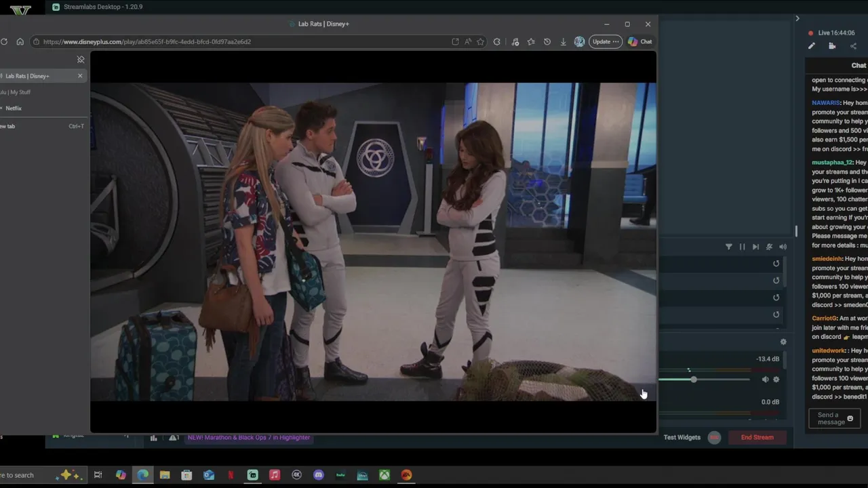Open the Edge profile avatar
The height and width of the screenshot is (488, 868).
pyautogui.click(x=579, y=41)
